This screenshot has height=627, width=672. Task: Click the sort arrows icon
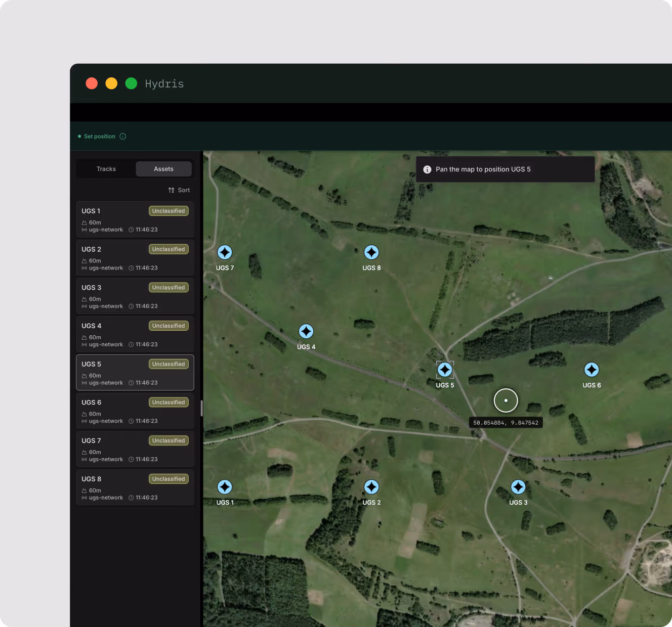pyautogui.click(x=172, y=190)
